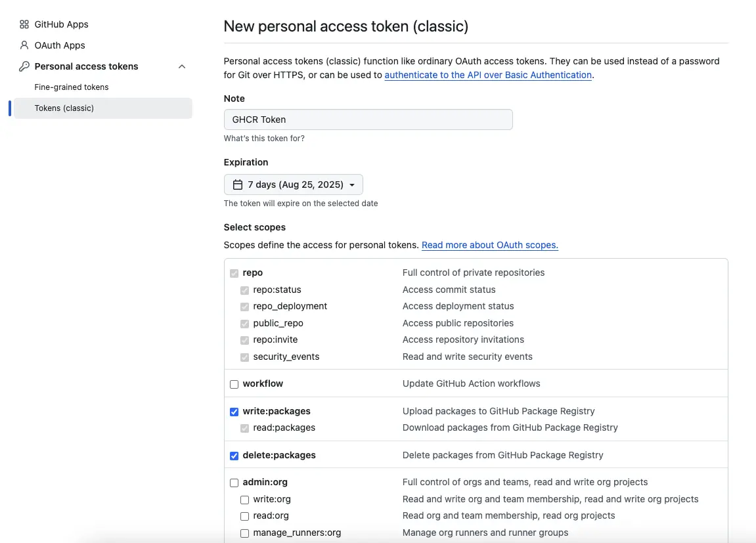Uncheck the delete:packages scope

[234, 456]
